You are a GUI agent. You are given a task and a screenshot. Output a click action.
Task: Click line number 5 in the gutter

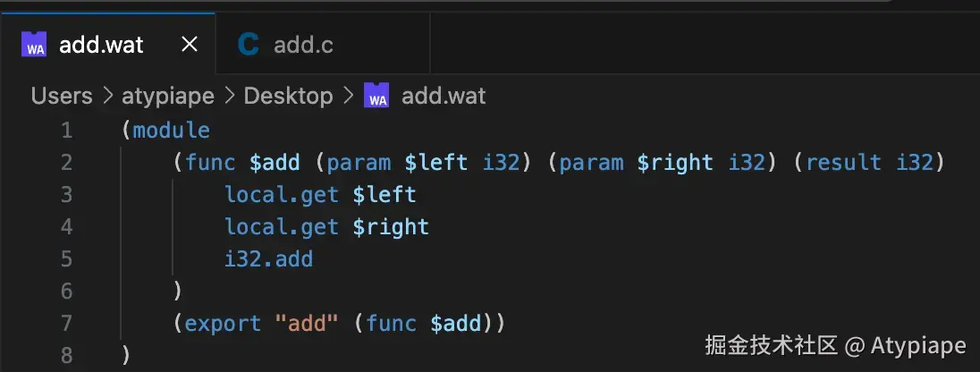pyautogui.click(x=66, y=259)
